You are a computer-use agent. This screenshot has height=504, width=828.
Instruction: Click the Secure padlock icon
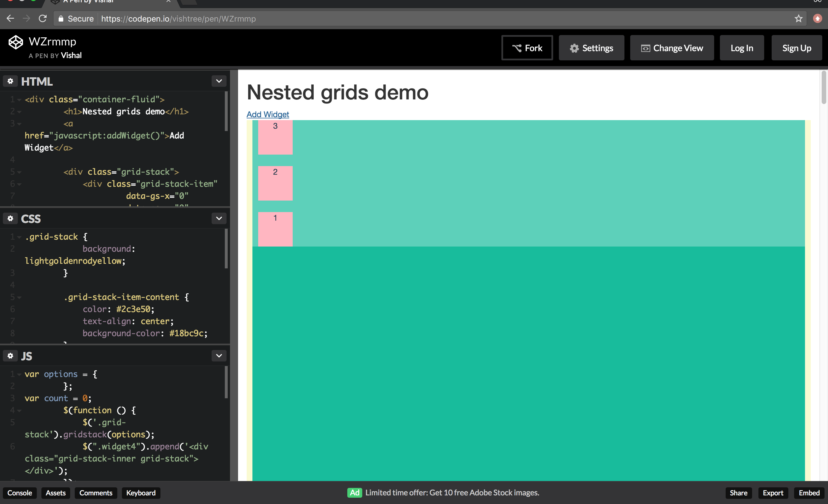[x=60, y=18]
